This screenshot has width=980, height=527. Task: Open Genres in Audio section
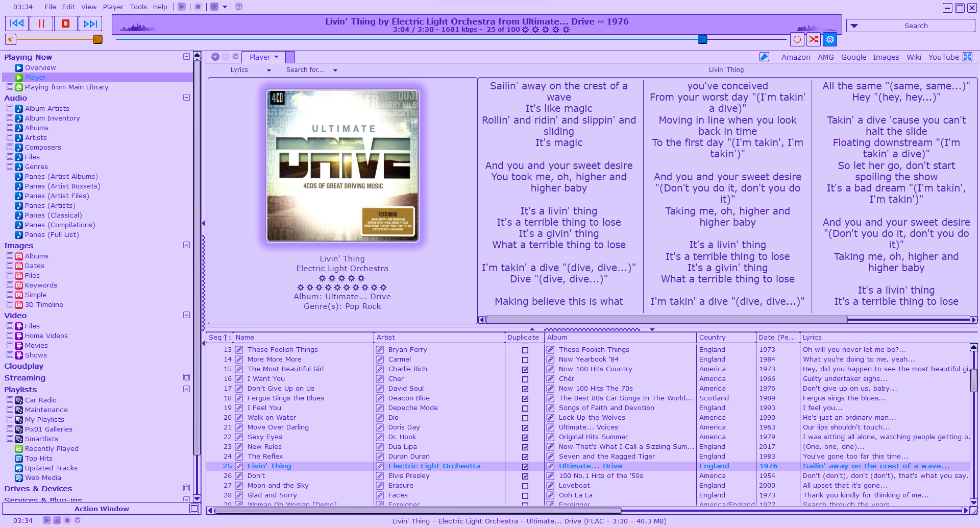pyautogui.click(x=36, y=166)
